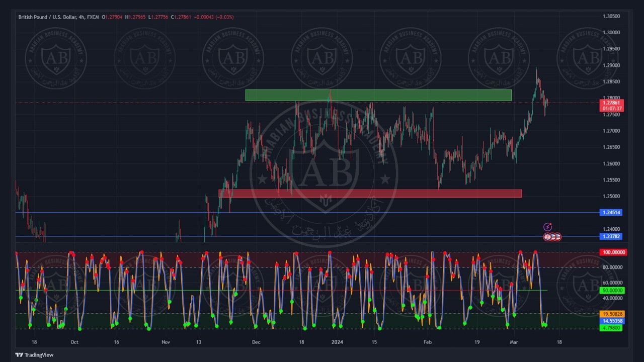The width and height of the screenshot is (644, 362).
Task: Click the 40.00000 indicator axis label
Action: [613, 298]
